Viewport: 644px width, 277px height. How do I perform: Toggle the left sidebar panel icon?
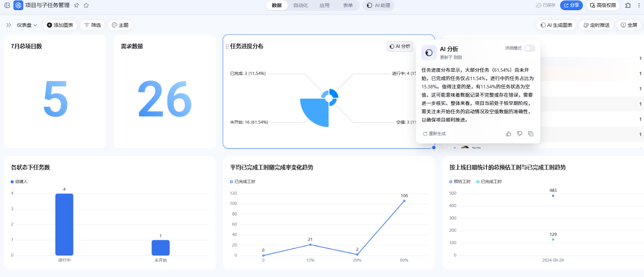7,5
